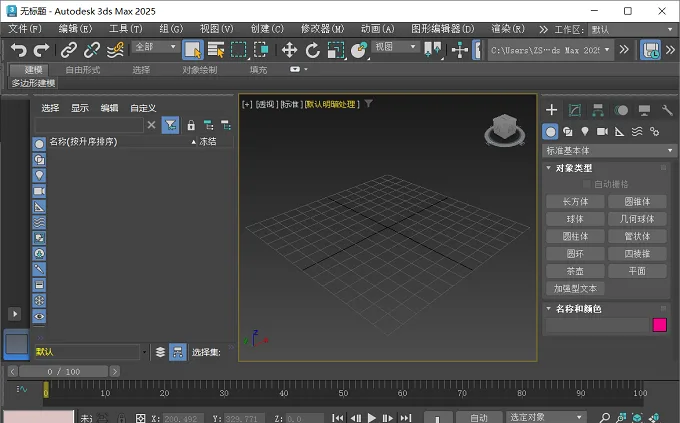680x423 pixels.
Task: Click the 平面 button
Action: 637,271
